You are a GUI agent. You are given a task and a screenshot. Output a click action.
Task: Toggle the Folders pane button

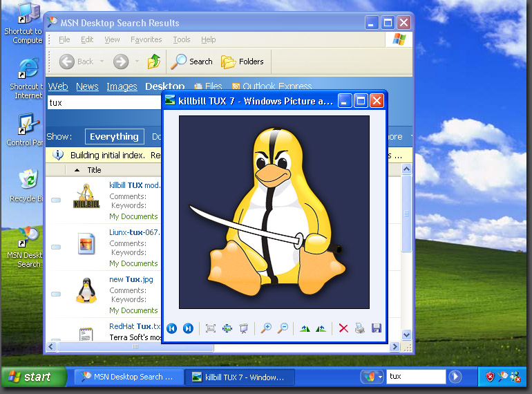tap(243, 62)
